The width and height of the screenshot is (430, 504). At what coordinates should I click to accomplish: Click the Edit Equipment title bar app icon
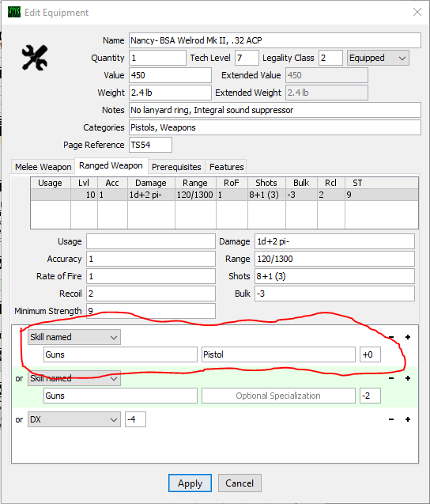click(14, 12)
